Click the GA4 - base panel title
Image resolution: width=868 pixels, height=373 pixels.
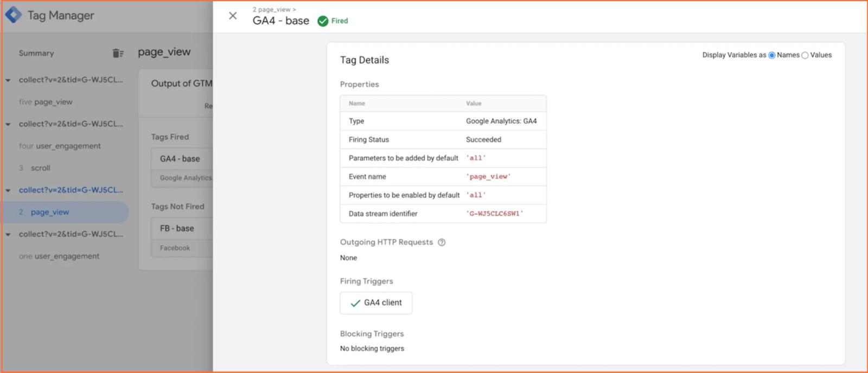281,21
